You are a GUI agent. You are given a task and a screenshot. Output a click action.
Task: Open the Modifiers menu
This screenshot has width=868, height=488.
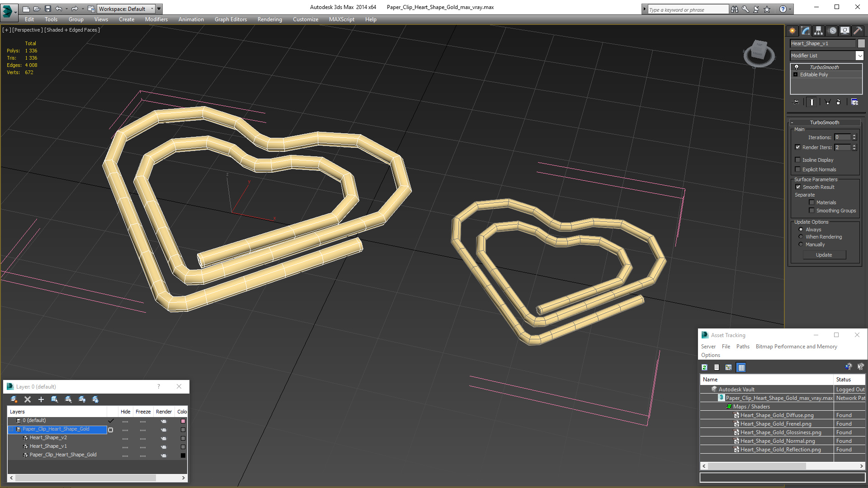coord(156,19)
